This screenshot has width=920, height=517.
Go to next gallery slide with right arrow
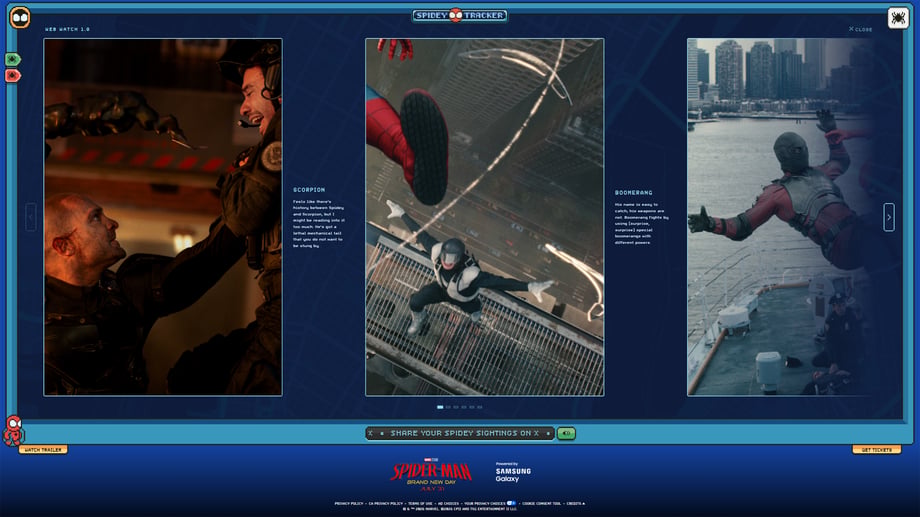[x=889, y=217]
